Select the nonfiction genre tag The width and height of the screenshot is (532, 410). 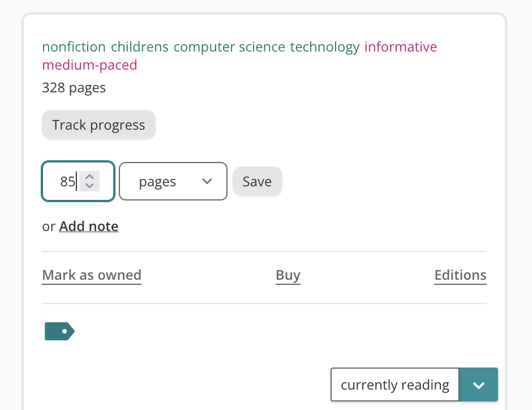point(74,46)
